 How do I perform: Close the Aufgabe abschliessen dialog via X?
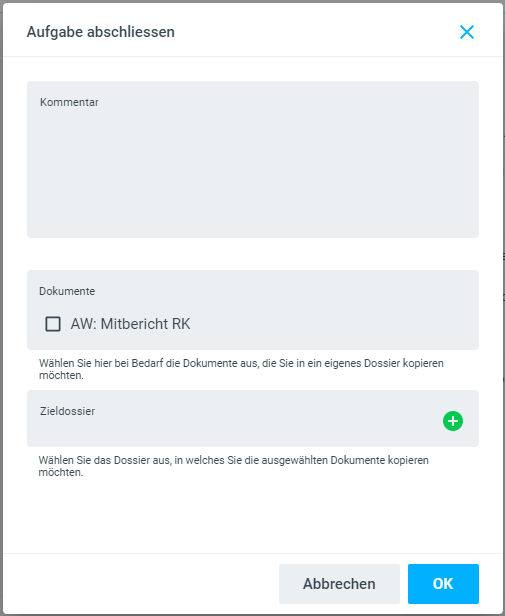tap(467, 32)
